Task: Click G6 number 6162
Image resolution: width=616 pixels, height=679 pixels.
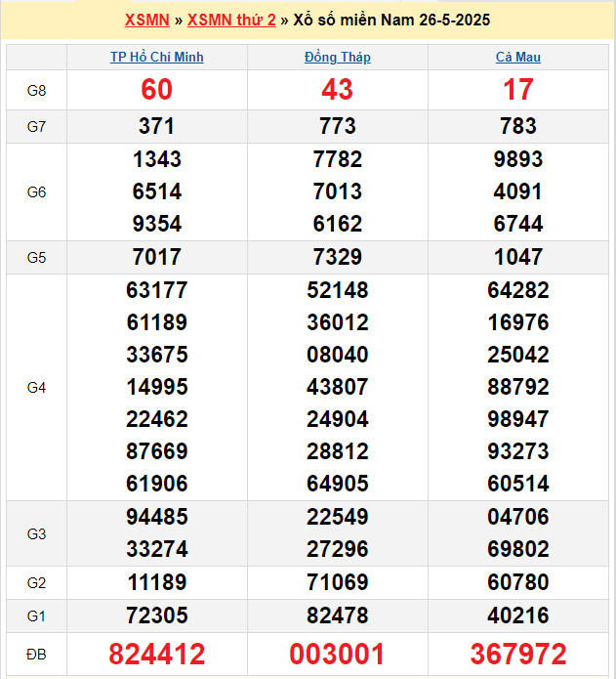Action: tap(338, 224)
